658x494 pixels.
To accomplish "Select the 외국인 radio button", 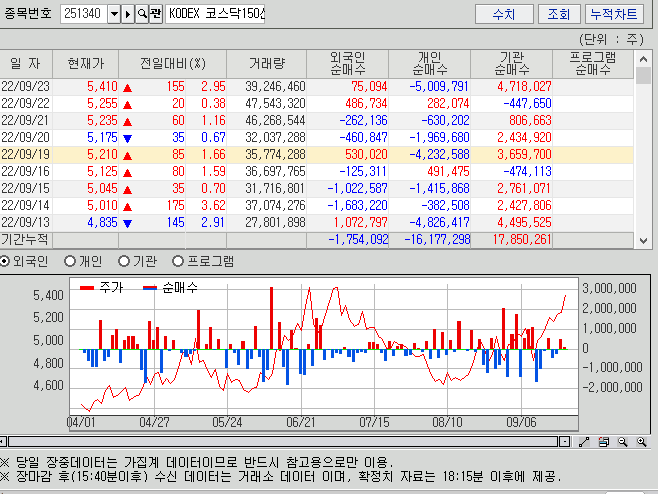I will pyautogui.click(x=5, y=261).
